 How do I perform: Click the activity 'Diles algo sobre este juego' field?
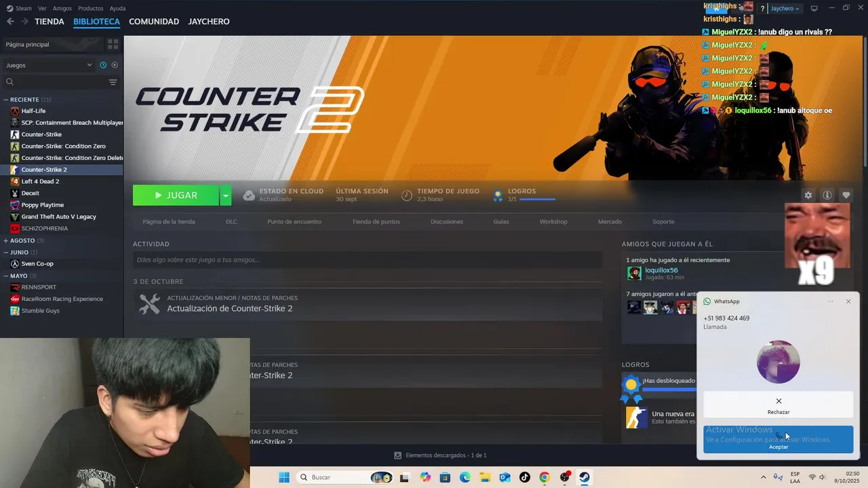click(x=368, y=260)
